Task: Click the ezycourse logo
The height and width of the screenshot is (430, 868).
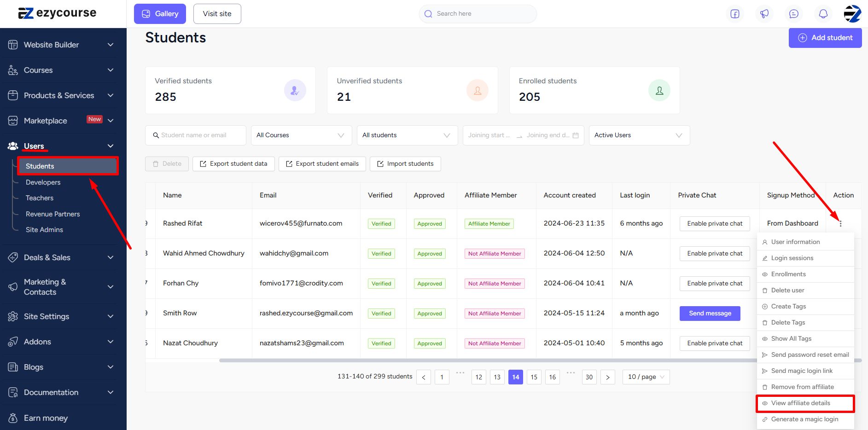Action: [57, 13]
